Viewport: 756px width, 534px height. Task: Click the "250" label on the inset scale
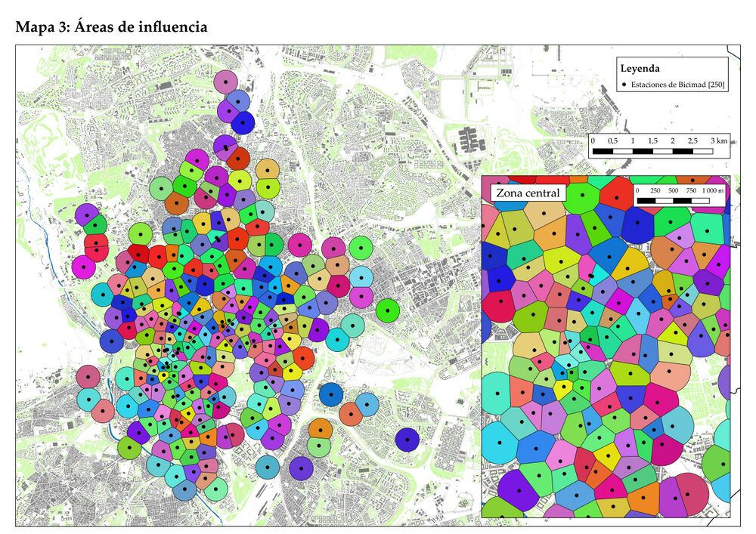[655, 190]
